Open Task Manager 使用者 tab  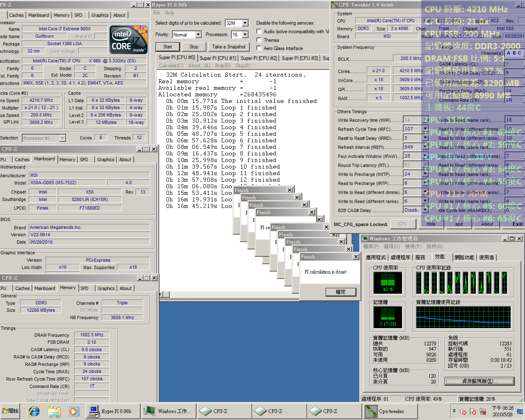click(487, 257)
